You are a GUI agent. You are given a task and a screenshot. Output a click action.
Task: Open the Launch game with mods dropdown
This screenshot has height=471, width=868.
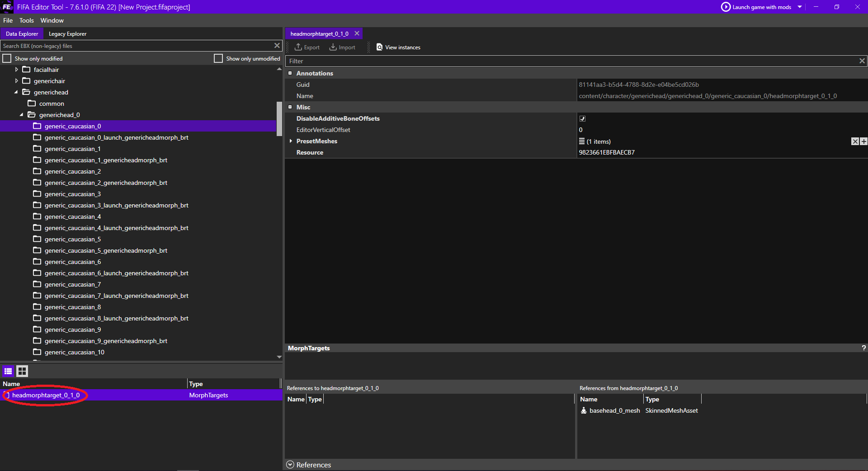pos(800,7)
